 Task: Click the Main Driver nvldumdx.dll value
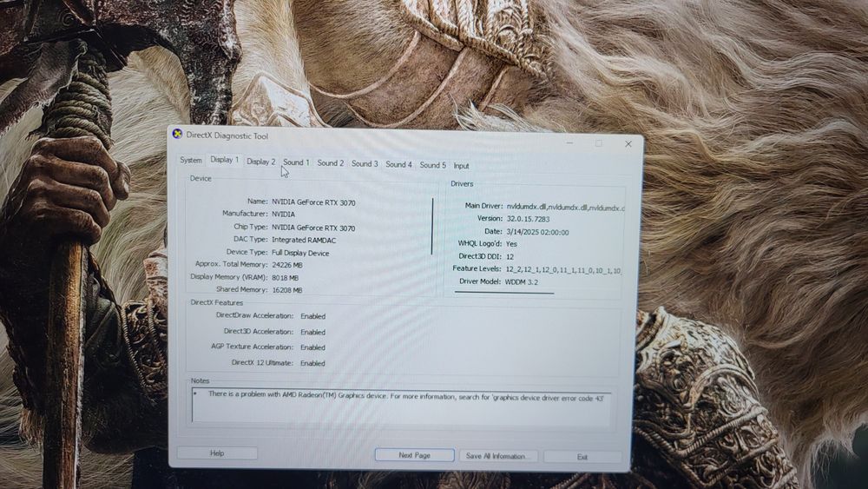(565, 208)
